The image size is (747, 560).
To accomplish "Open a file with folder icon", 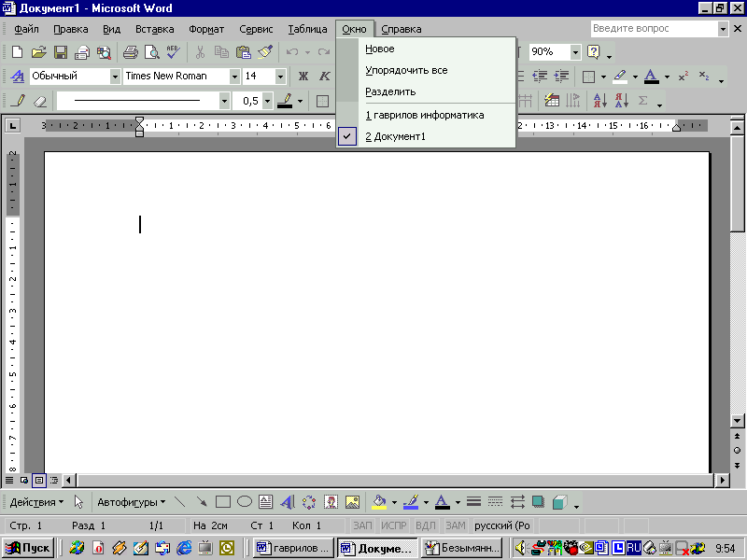I will pyautogui.click(x=39, y=51).
